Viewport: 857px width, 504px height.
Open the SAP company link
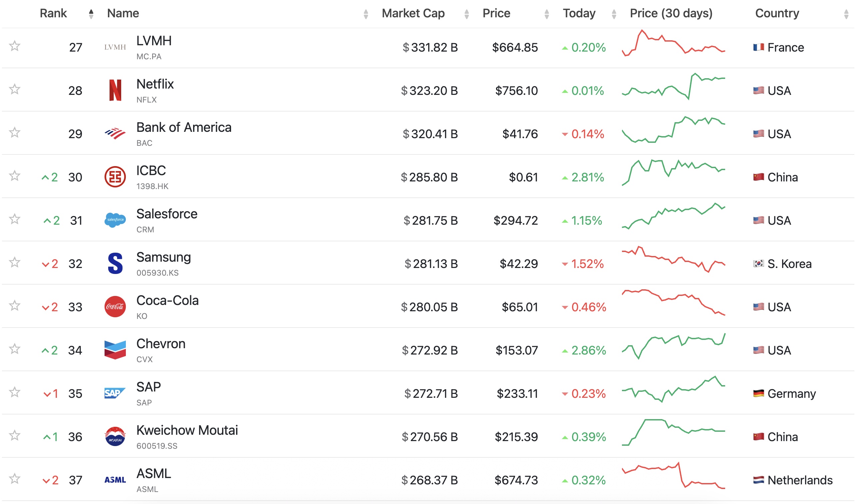(148, 387)
